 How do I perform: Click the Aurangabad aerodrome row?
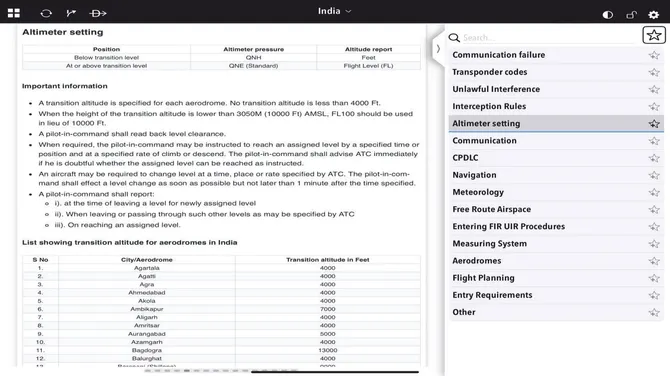[x=221, y=334]
